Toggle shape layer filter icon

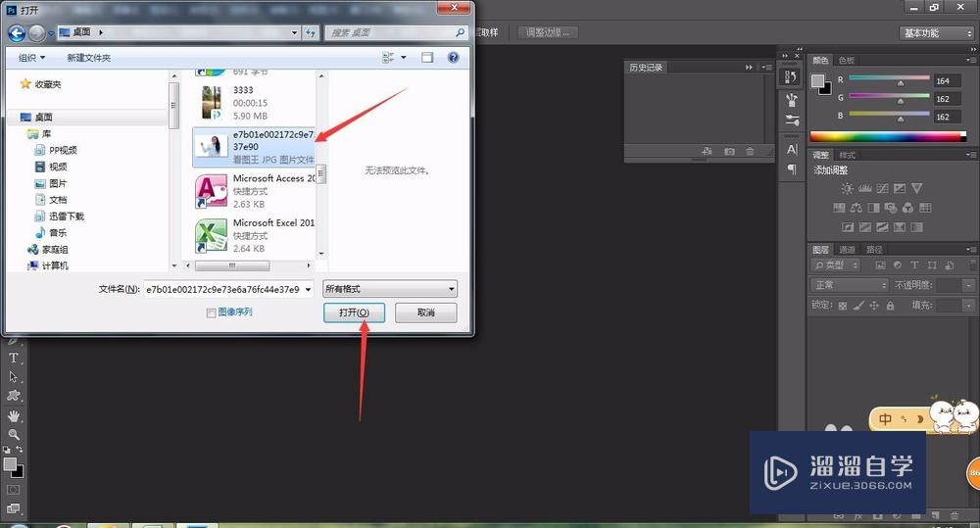coord(932,264)
